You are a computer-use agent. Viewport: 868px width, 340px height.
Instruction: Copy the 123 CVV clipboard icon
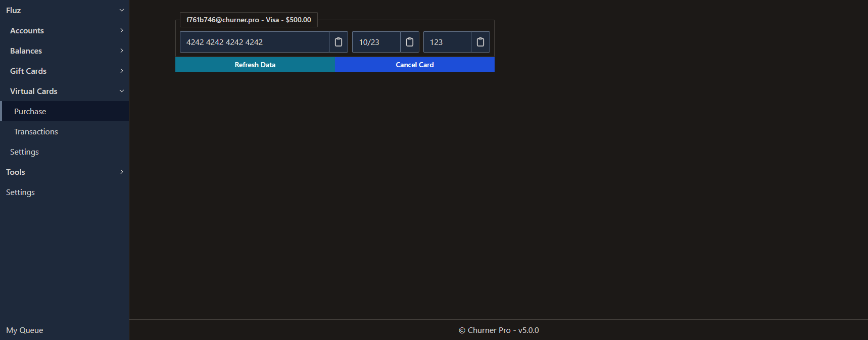coord(480,42)
